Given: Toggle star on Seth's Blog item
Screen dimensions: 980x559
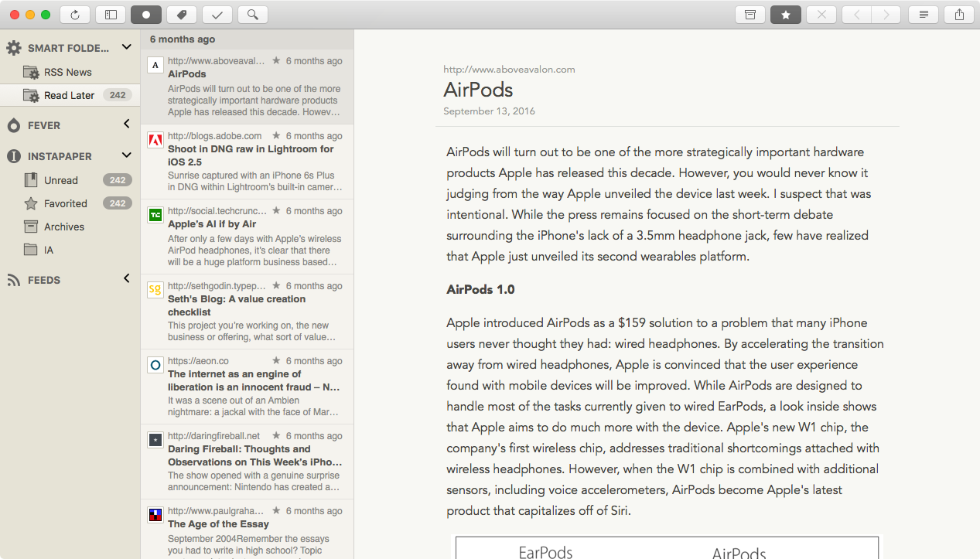Looking at the screenshot, I should (276, 286).
